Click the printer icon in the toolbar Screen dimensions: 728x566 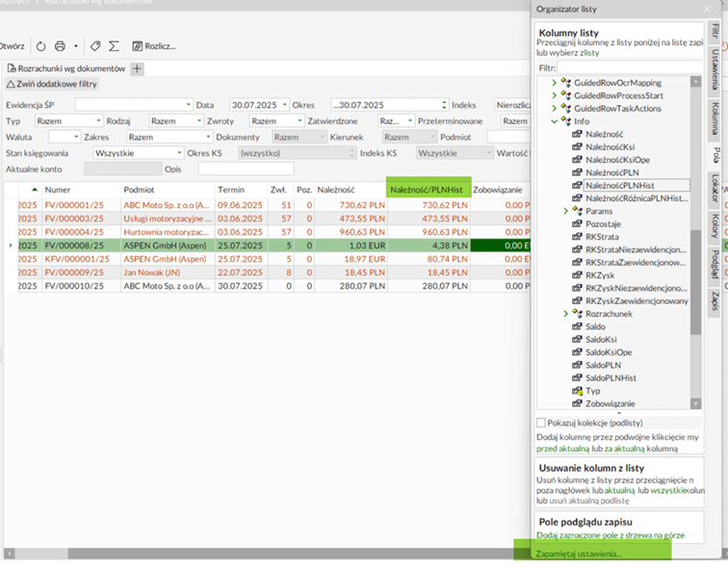pos(60,46)
